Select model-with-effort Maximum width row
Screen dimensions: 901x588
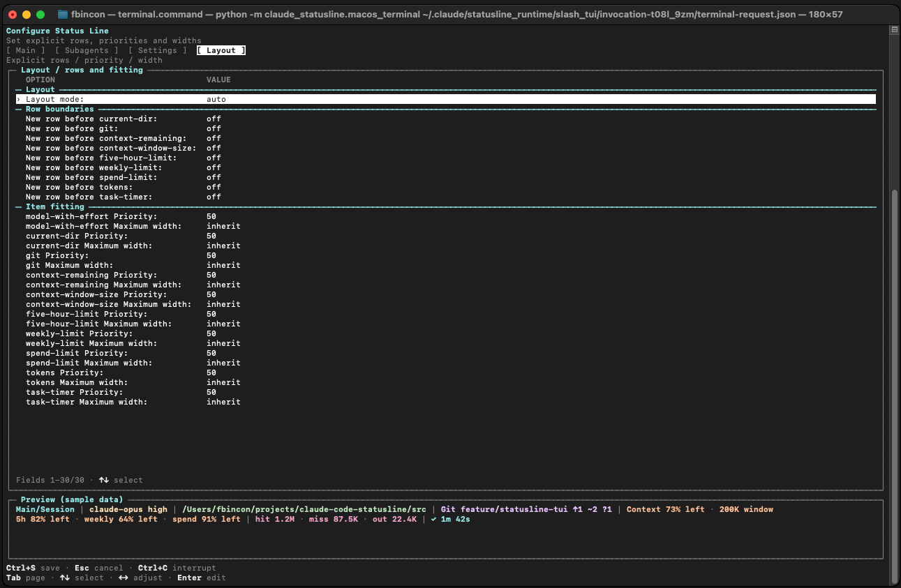pos(445,226)
